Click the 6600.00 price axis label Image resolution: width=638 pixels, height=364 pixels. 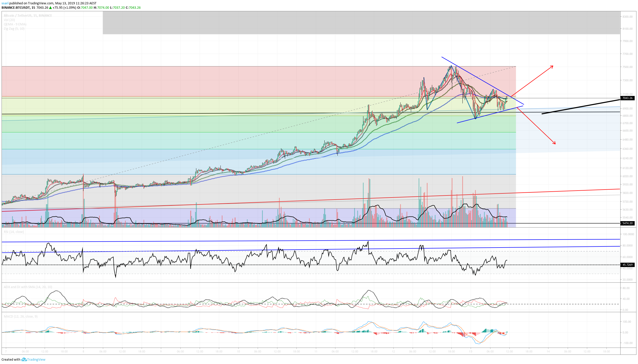pyautogui.click(x=627, y=131)
